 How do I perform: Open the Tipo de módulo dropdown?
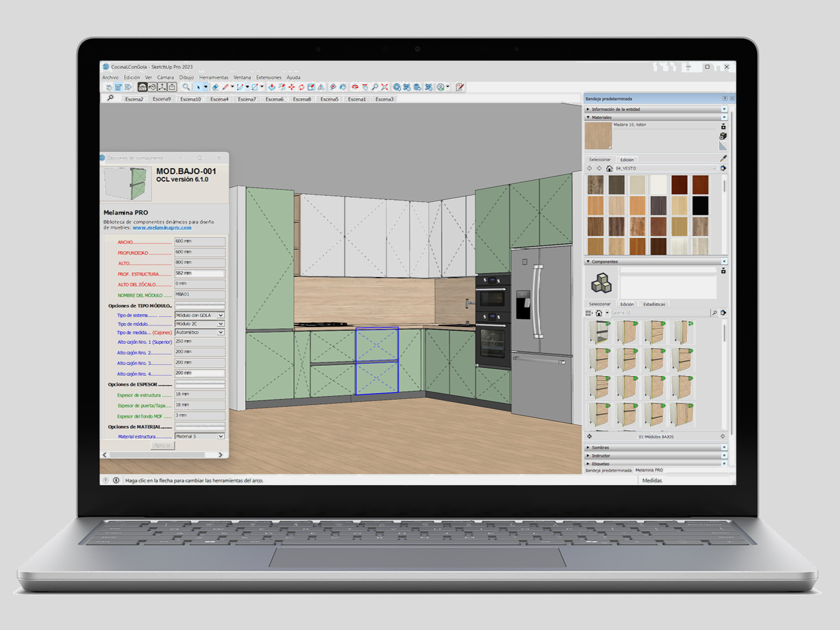[x=220, y=324]
